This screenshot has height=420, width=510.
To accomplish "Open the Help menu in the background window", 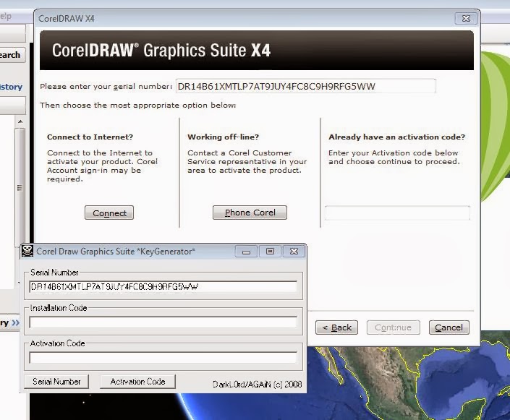I will [x=6, y=16].
